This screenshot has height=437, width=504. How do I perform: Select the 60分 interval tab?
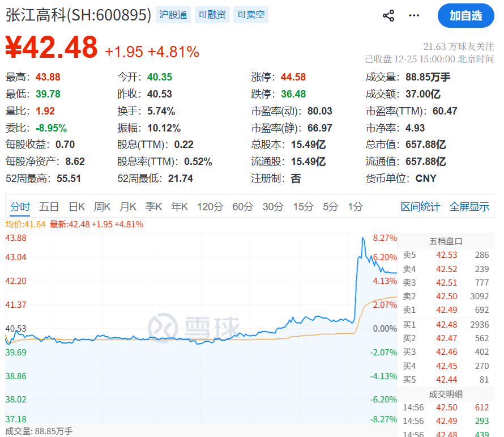click(x=242, y=207)
